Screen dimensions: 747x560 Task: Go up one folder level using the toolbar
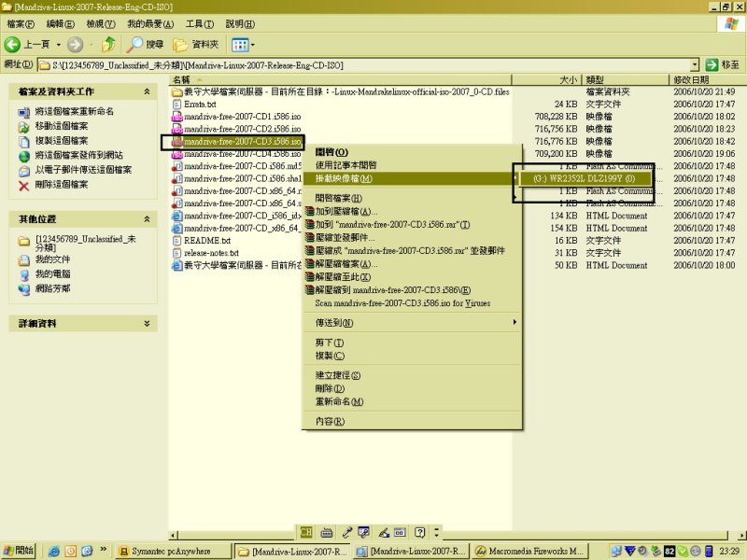pos(108,44)
